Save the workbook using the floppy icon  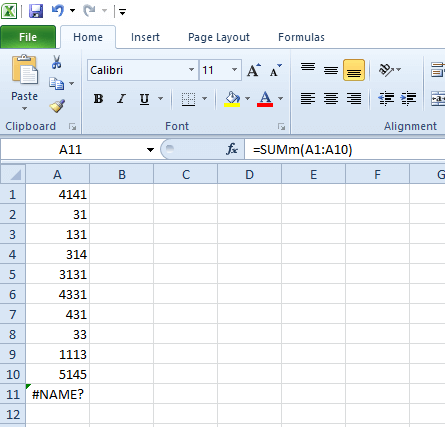(36, 11)
